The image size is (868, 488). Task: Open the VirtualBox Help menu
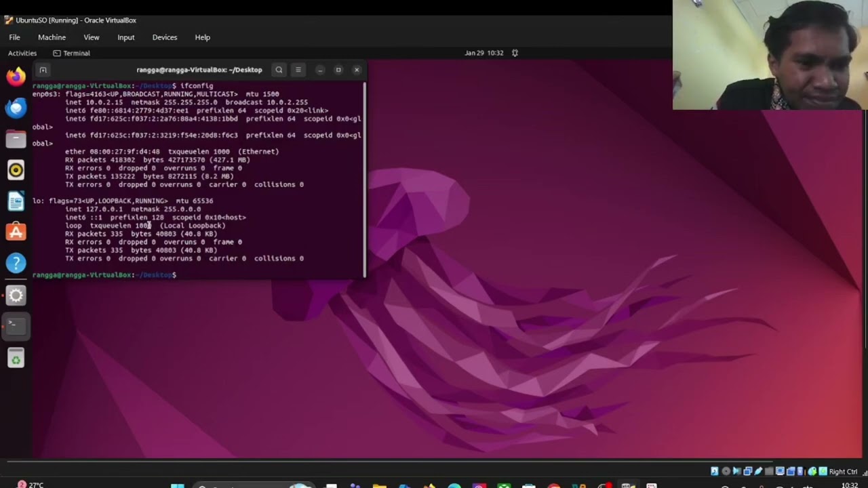point(203,37)
